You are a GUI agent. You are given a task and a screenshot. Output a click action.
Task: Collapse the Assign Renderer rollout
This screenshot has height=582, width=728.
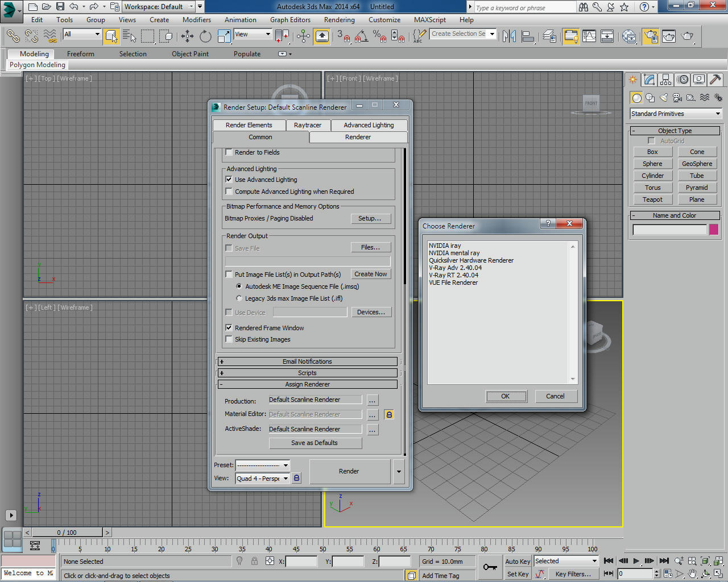307,385
